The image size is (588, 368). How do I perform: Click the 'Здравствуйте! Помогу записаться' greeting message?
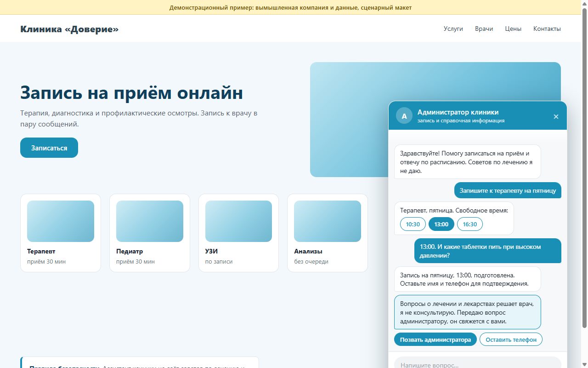tap(467, 162)
